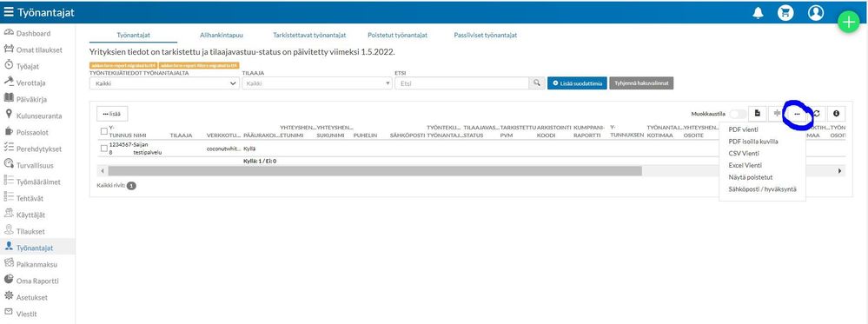The image size is (868, 324).
Task: Open the shopping cart
Action: [x=785, y=13]
